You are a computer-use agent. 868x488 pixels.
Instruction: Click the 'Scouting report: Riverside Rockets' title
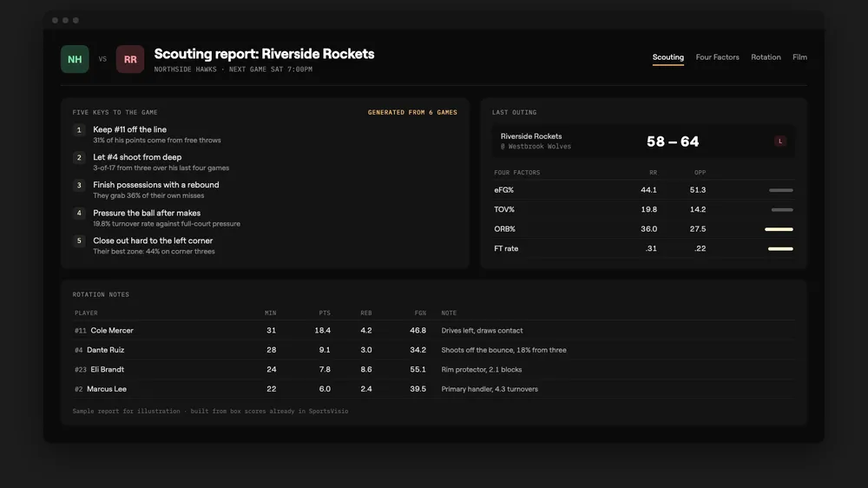point(264,54)
